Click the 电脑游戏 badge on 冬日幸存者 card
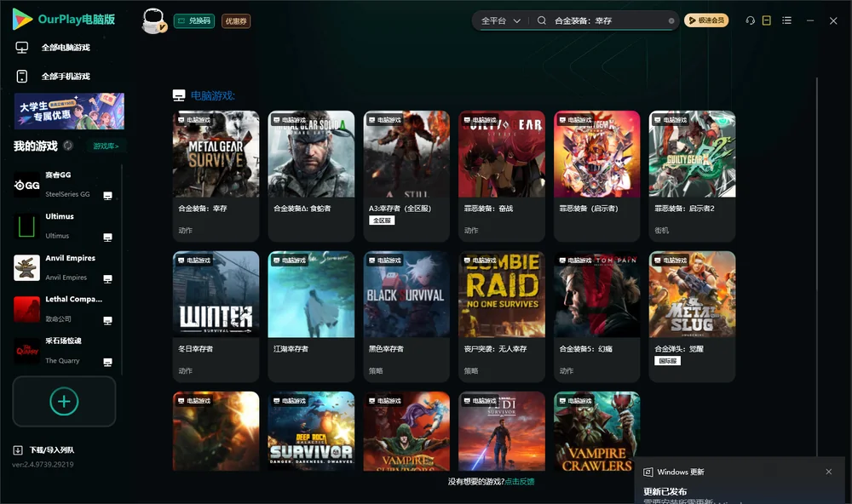Viewport: 852px width, 504px height. point(194,261)
